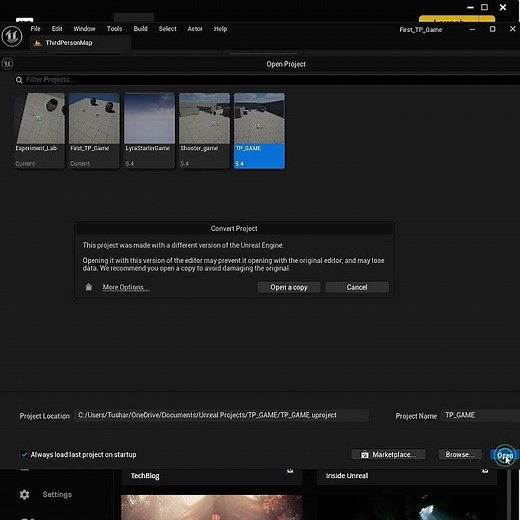
Task: Click the Settings gear icon in launcher
Action: (x=24, y=494)
